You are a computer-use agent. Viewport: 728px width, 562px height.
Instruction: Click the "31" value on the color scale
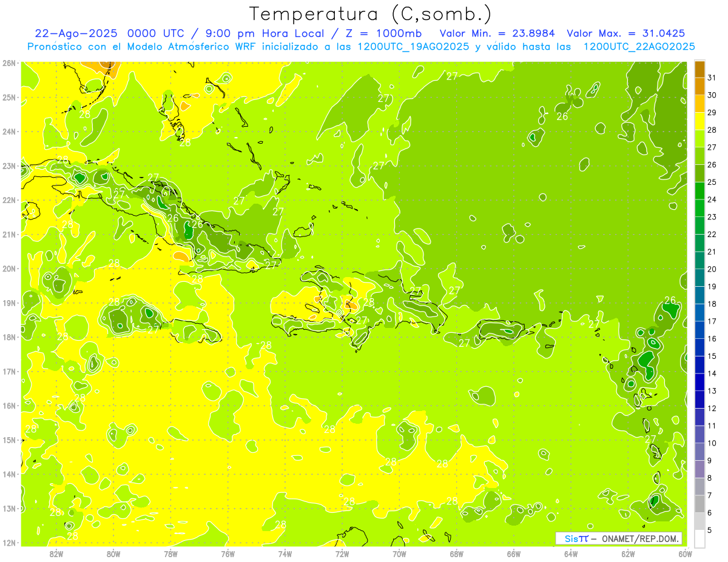point(712,78)
